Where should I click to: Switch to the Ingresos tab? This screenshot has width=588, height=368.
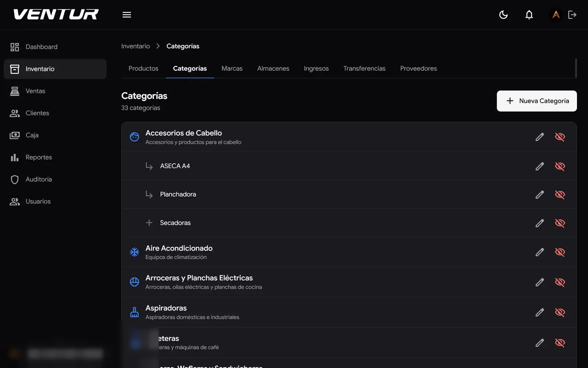316,68
